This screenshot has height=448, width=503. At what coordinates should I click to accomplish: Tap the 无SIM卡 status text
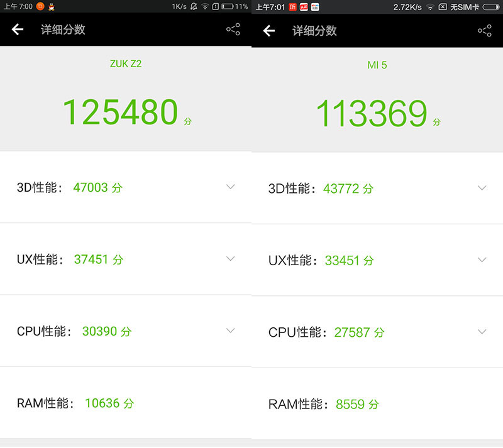[465, 7]
